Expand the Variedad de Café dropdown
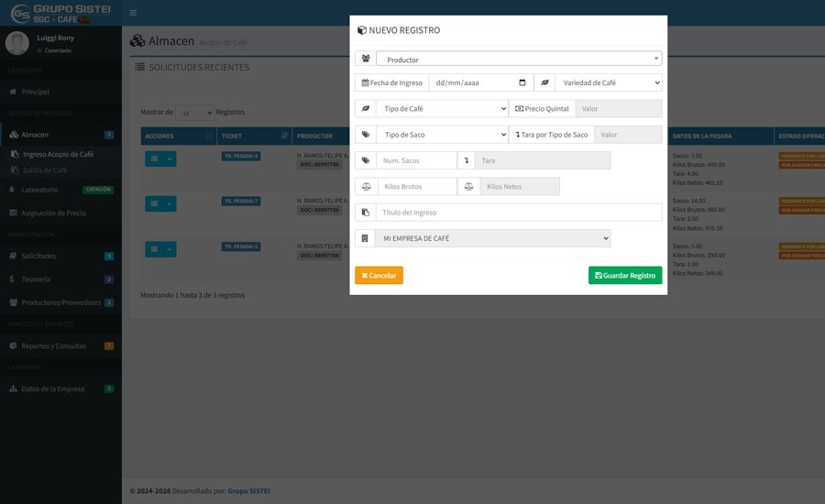825x504 pixels. [609, 82]
